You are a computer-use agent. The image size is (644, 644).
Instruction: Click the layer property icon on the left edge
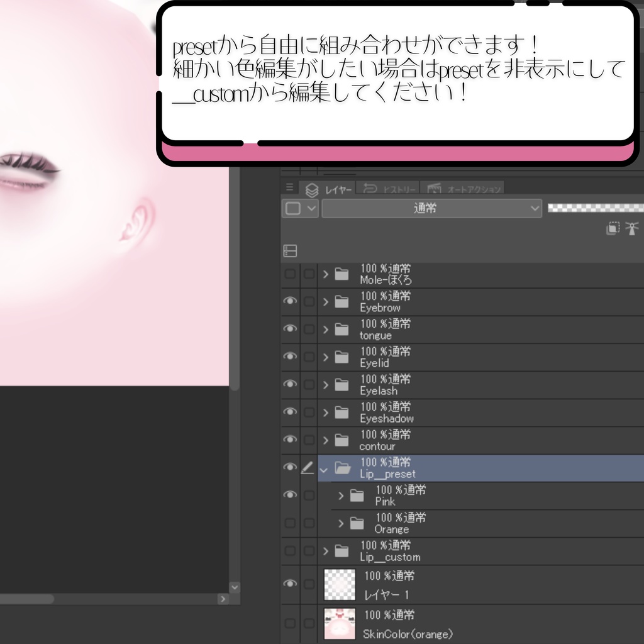(x=290, y=250)
